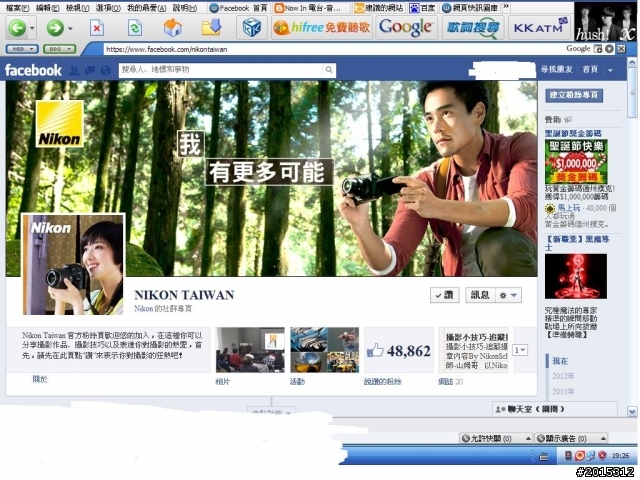This screenshot has height=480, width=640.
Task: Click the Google search engine box icon
Action: tap(598, 49)
